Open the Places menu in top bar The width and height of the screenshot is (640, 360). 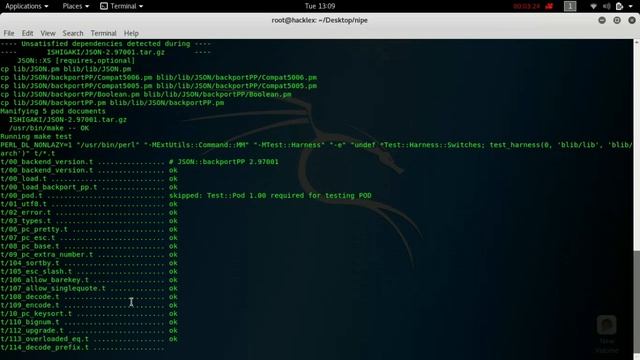point(76,6)
